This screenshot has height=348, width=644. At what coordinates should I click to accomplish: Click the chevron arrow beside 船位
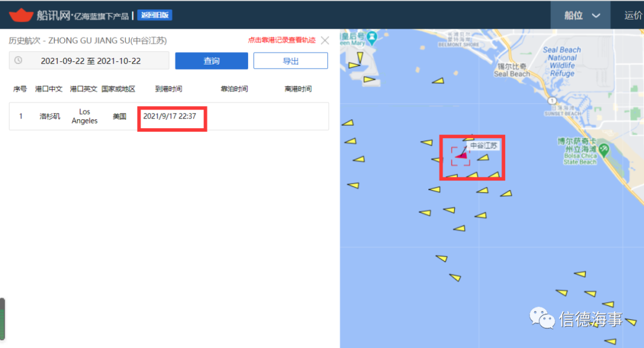click(x=596, y=16)
